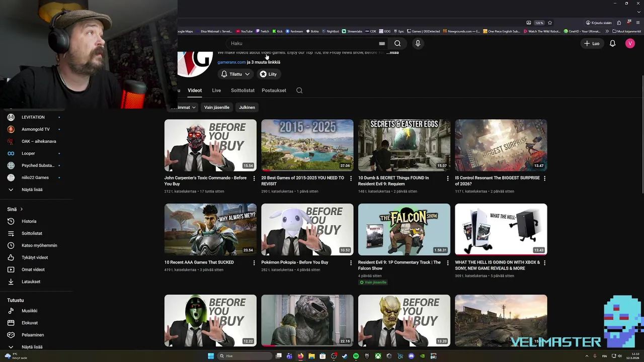Image resolution: width=644 pixels, height=362 pixels.
Task: Expand the sort order filter dropdown
Action: (x=183, y=107)
